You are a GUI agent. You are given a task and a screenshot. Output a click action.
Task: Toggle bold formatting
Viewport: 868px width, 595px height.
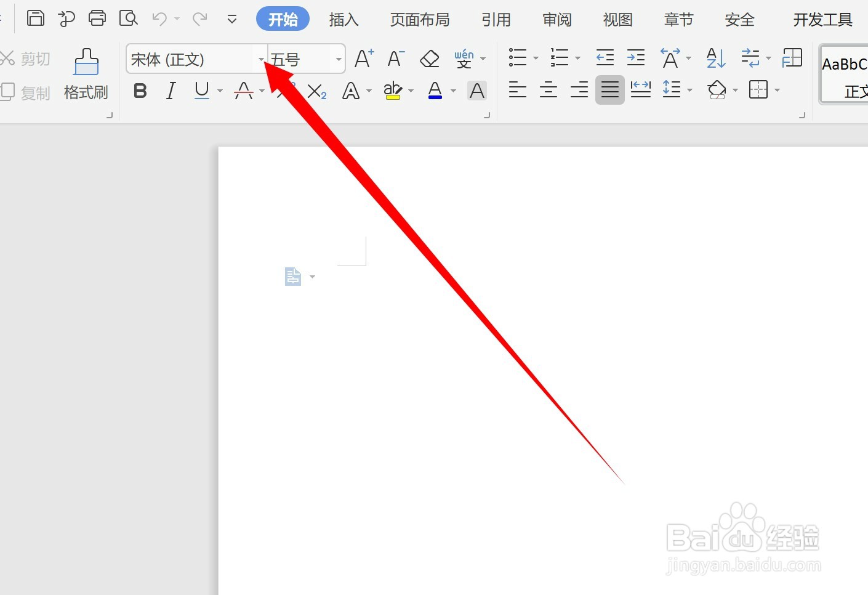(140, 91)
